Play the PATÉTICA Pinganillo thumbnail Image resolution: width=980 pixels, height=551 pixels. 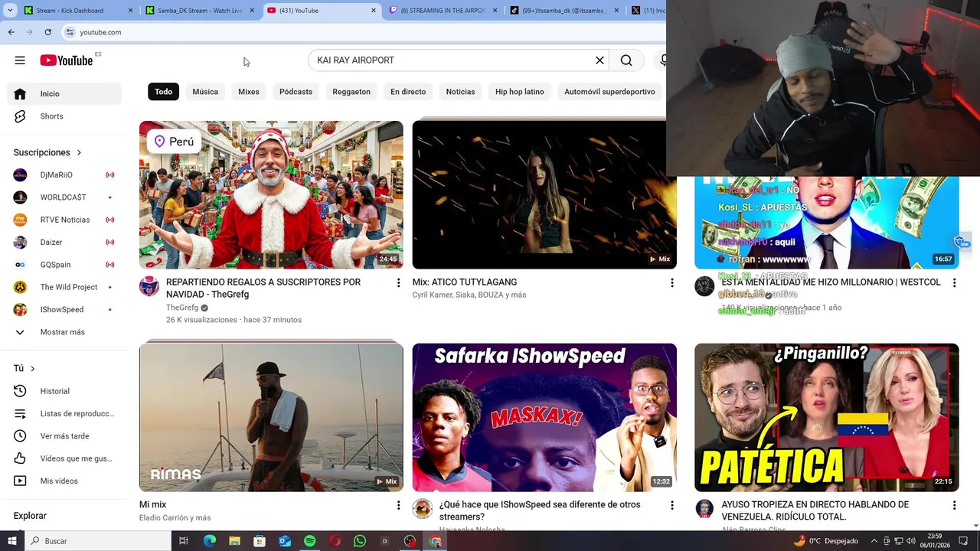coord(827,418)
